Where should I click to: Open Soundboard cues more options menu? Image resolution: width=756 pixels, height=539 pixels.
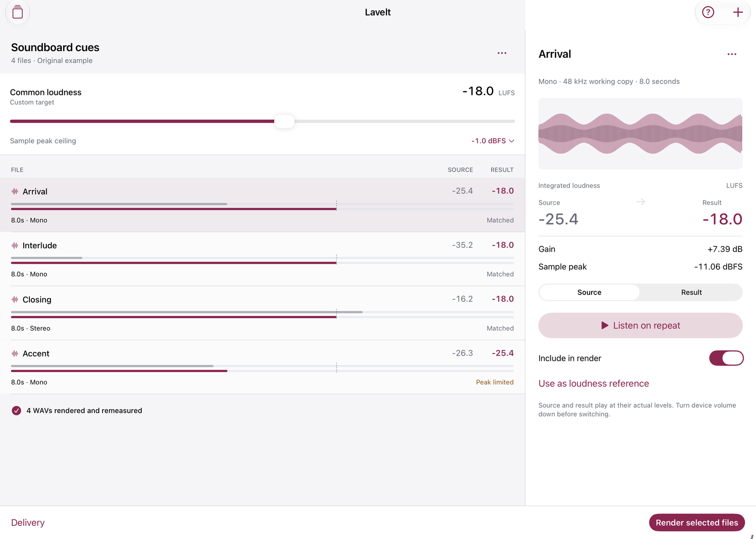tap(502, 53)
